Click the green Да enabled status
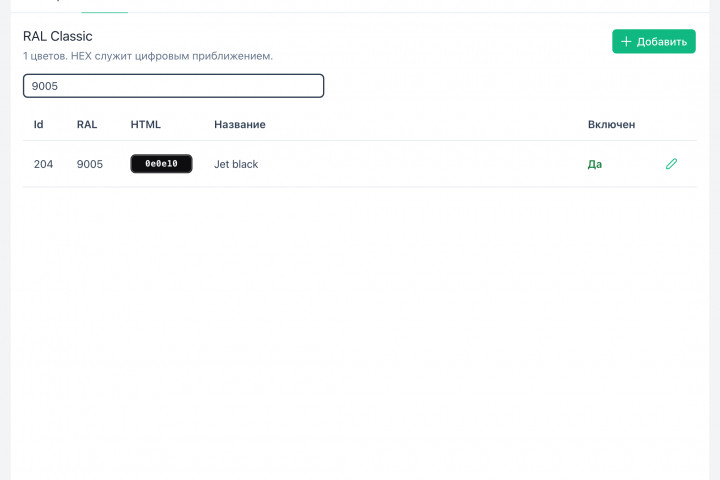This screenshot has width=720, height=480. click(595, 164)
